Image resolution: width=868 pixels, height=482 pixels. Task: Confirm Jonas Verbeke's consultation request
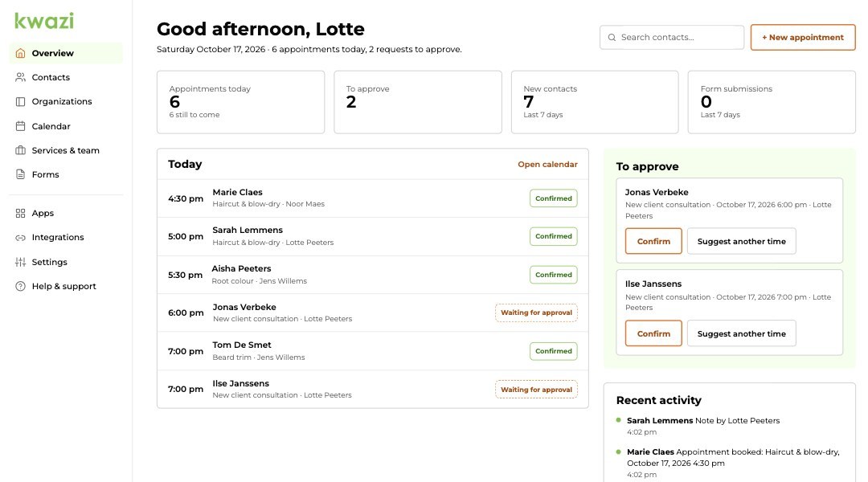(x=653, y=241)
